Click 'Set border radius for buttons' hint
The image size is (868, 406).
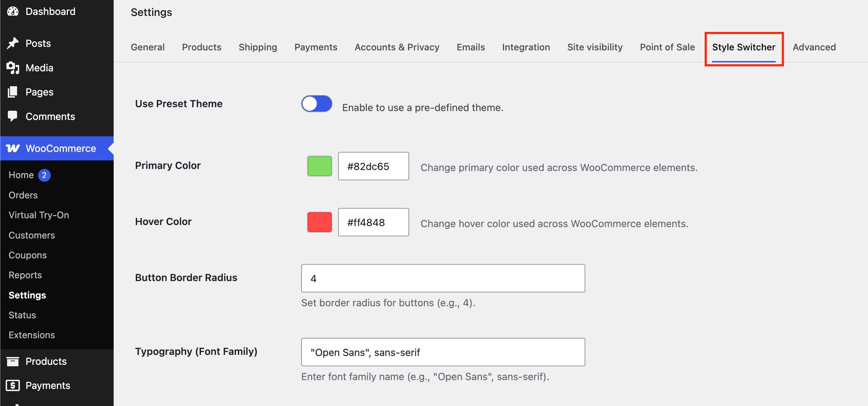pyautogui.click(x=388, y=303)
